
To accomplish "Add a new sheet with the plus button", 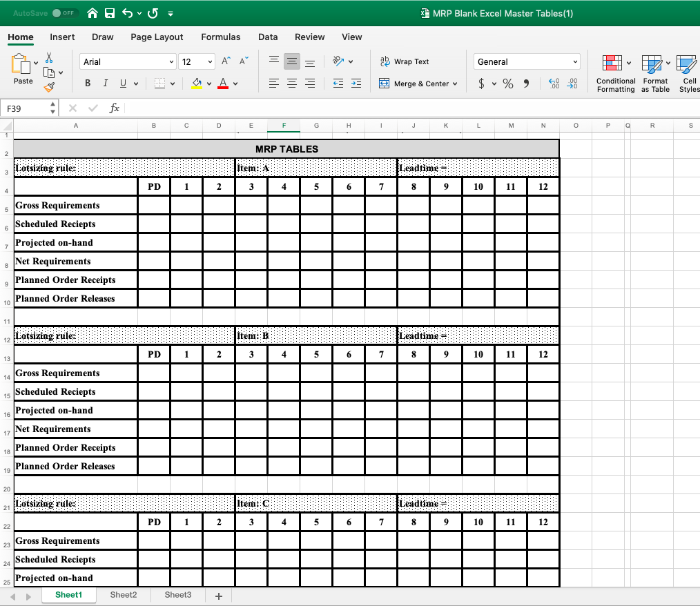I will pos(218,594).
